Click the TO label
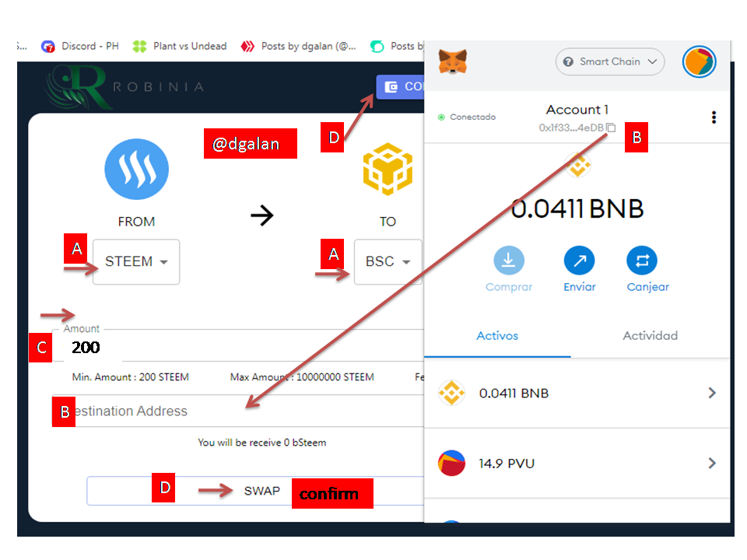The width and height of the screenshot is (747, 560). tap(388, 222)
